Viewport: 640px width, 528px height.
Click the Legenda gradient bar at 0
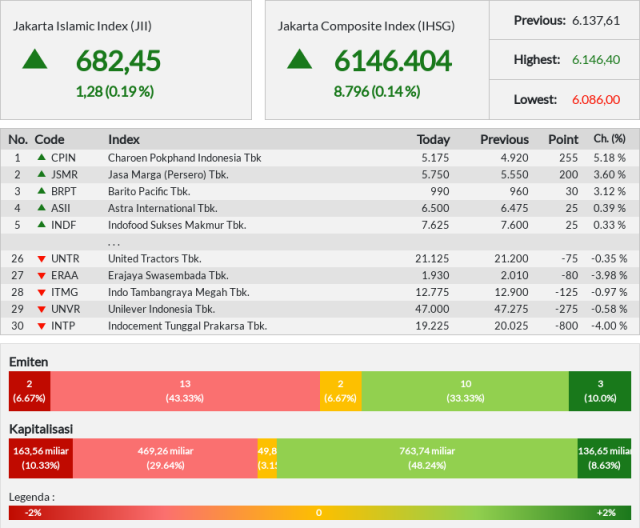[x=319, y=513]
